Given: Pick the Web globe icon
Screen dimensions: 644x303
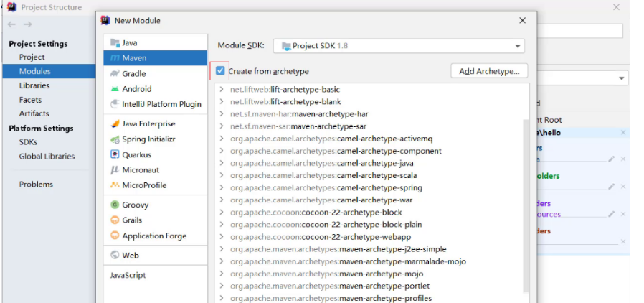Looking at the screenshot, I should point(115,256).
